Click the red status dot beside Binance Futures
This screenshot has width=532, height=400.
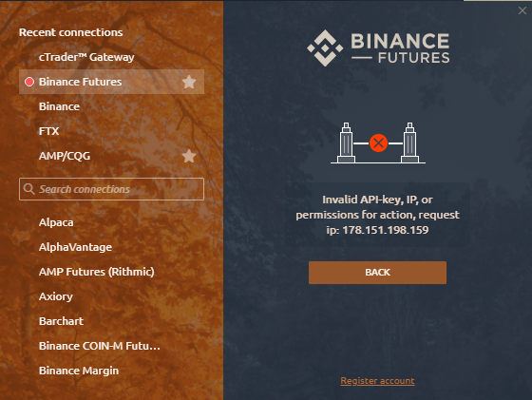pyautogui.click(x=29, y=82)
